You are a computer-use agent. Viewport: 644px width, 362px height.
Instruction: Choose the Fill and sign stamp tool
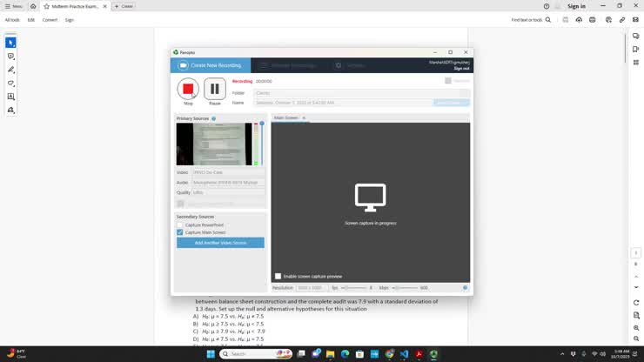(10, 111)
